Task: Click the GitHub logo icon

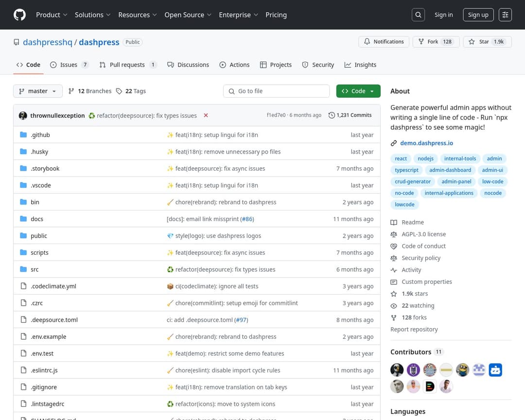Action: [x=19, y=15]
